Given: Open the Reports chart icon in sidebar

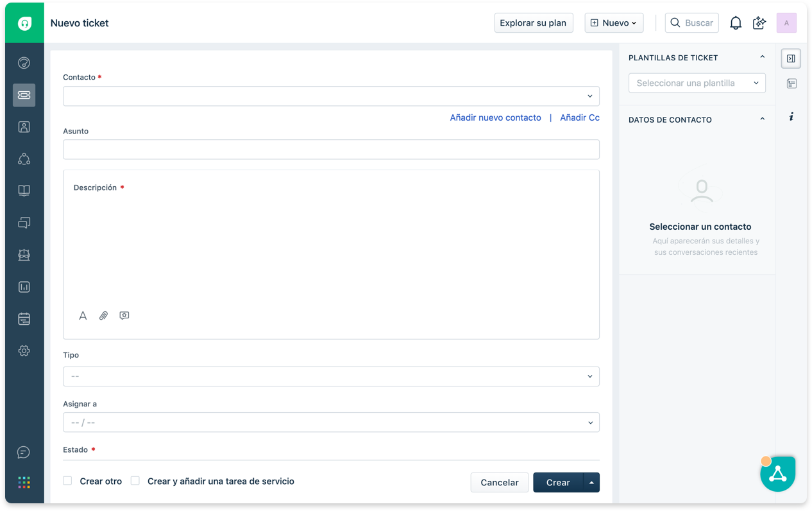Looking at the screenshot, I should click(24, 287).
